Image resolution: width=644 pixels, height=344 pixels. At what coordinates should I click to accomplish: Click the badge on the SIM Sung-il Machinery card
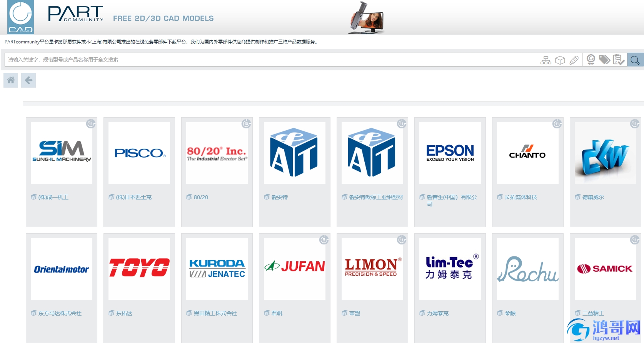coord(91,124)
